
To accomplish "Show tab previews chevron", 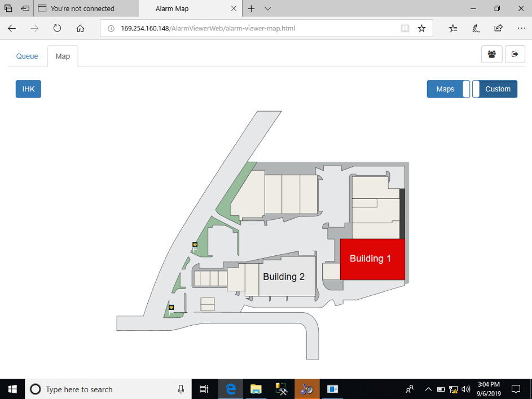I will point(268,8).
